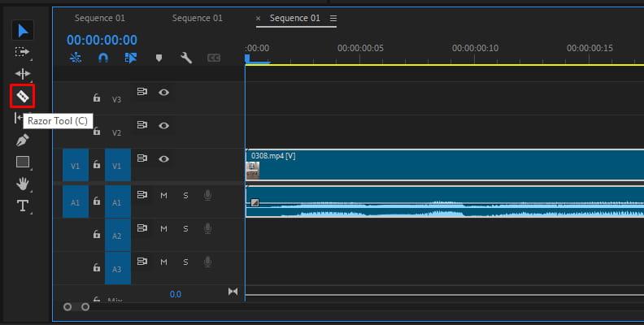Toggle A1 source patching button
The width and height of the screenshot is (644, 325).
pyautogui.click(x=76, y=201)
